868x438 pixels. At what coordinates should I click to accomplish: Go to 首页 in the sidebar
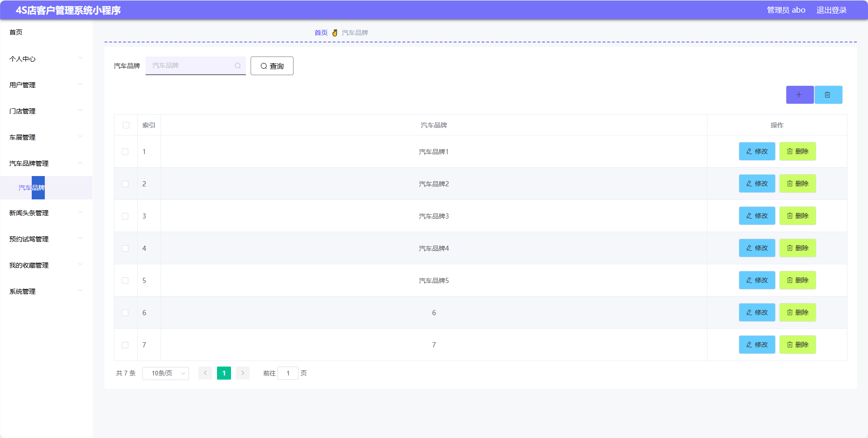pyautogui.click(x=46, y=32)
